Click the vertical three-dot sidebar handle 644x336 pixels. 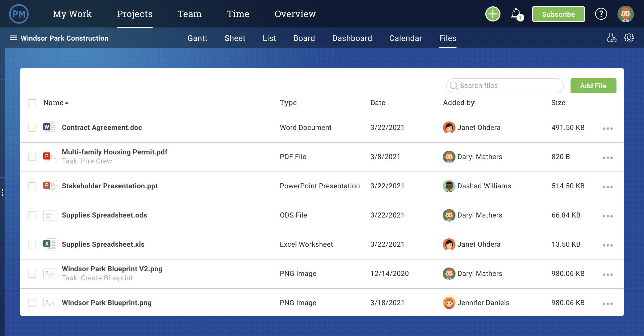click(x=2, y=192)
